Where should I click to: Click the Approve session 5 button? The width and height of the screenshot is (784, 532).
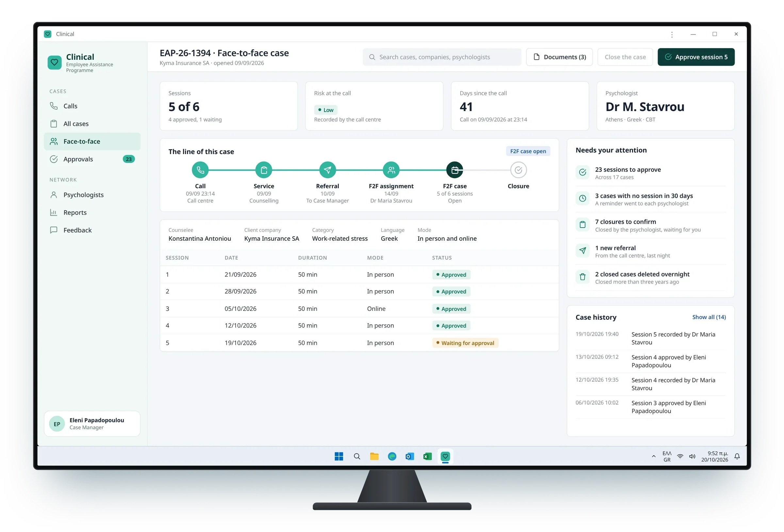[x=696, y=57]
